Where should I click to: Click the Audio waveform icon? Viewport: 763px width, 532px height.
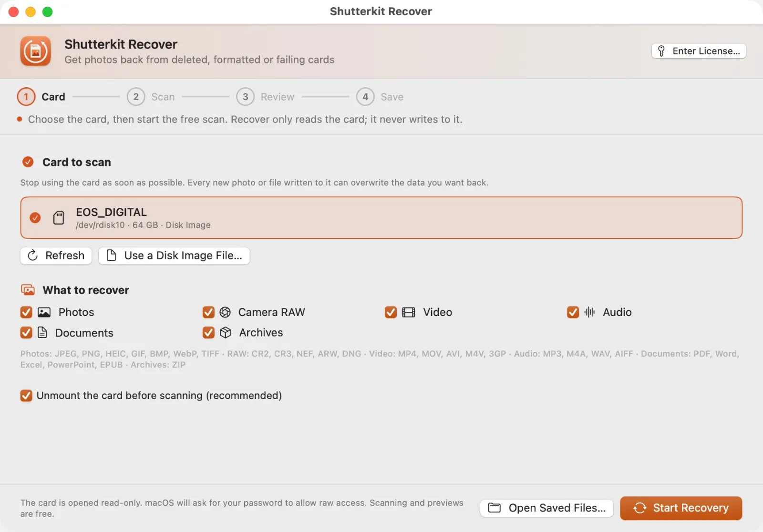click(590, 312)
